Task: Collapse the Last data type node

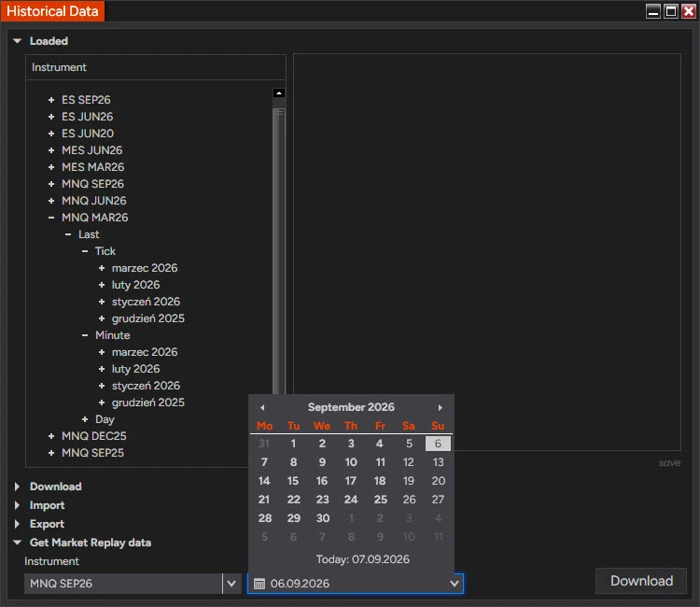Action: [68, 234]
